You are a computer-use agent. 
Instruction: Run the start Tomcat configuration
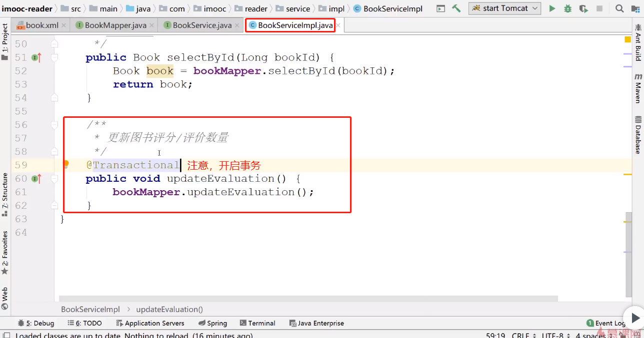[552, 8]
